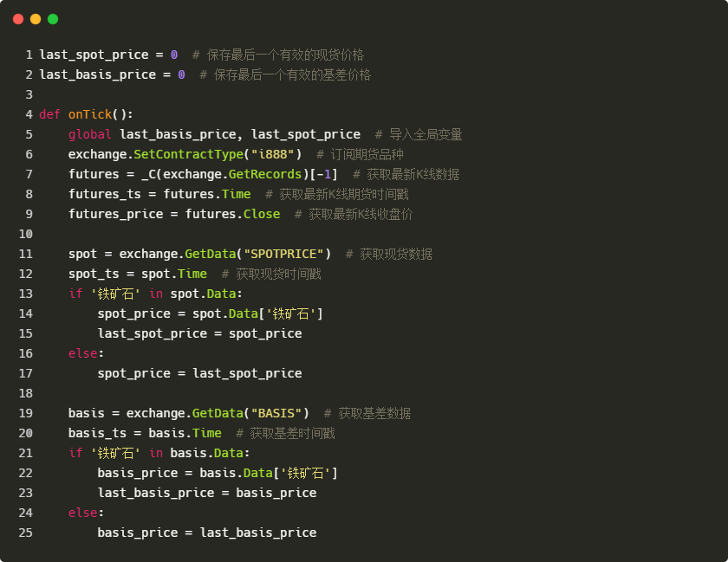Click the red close window dot

pos(18,19)
